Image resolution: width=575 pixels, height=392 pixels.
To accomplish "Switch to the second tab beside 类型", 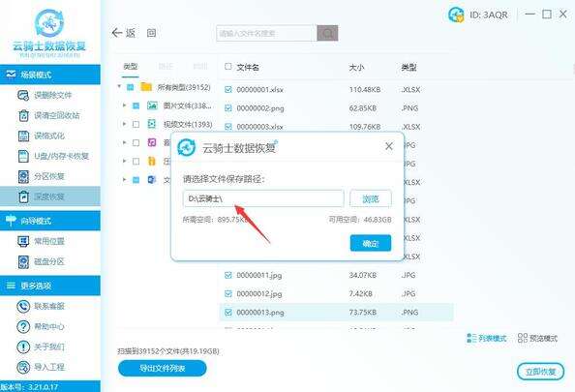I will [x=166, y=67].
